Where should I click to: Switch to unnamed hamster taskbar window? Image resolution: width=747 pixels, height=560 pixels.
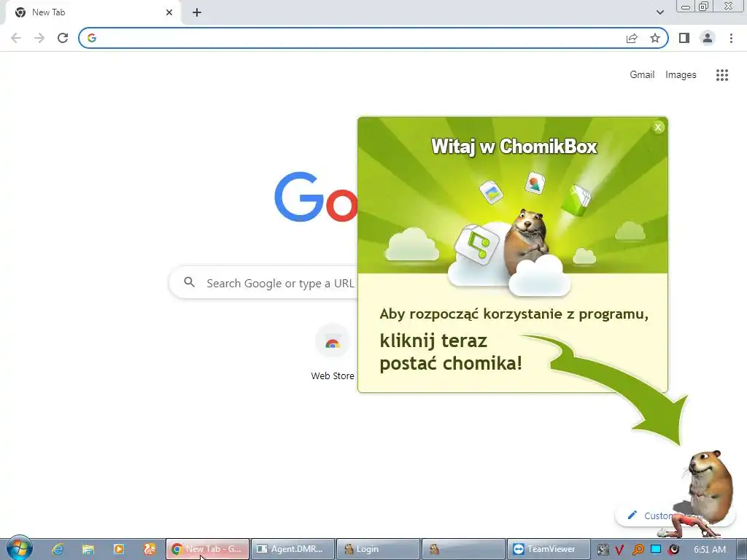click(463, 549)
